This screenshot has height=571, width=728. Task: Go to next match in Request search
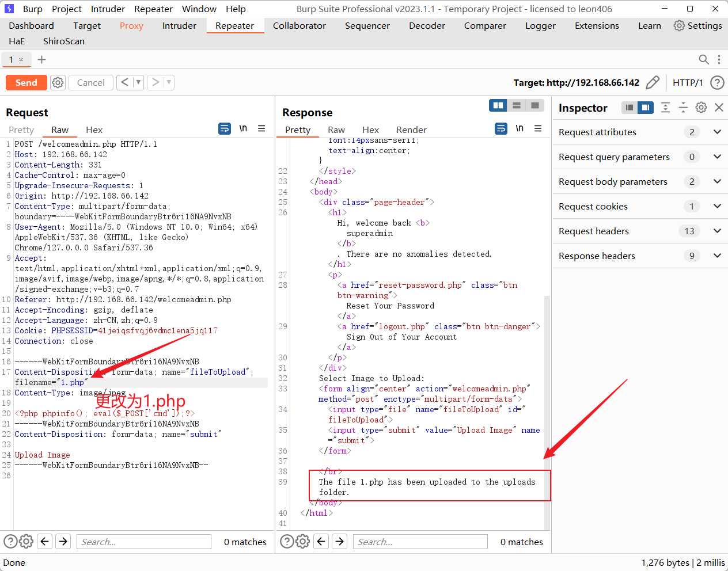tap(63, 541)
